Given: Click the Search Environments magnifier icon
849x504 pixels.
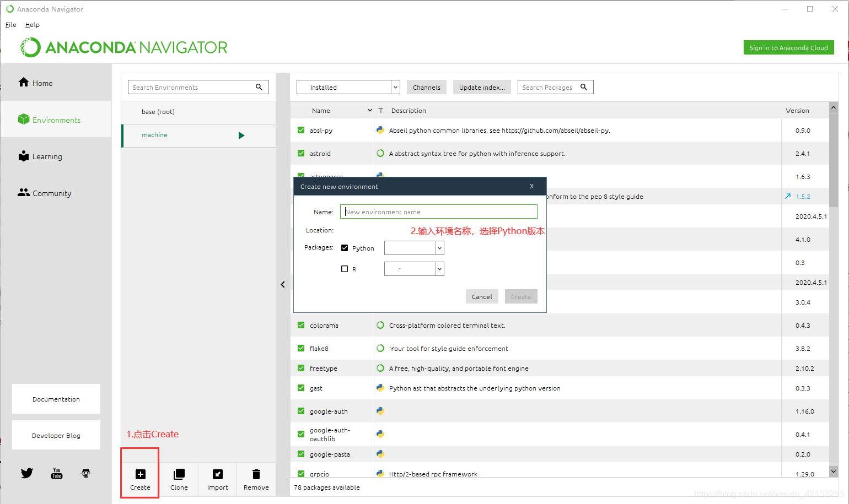Looking at the screenshot, I should point(259,87).
